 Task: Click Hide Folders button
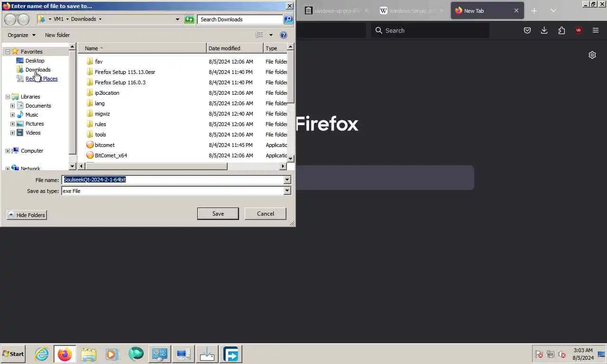point(27,215)
